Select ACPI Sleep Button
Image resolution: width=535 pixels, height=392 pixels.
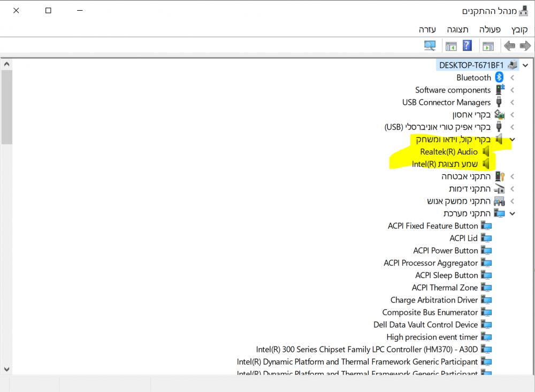click(446, 275)
